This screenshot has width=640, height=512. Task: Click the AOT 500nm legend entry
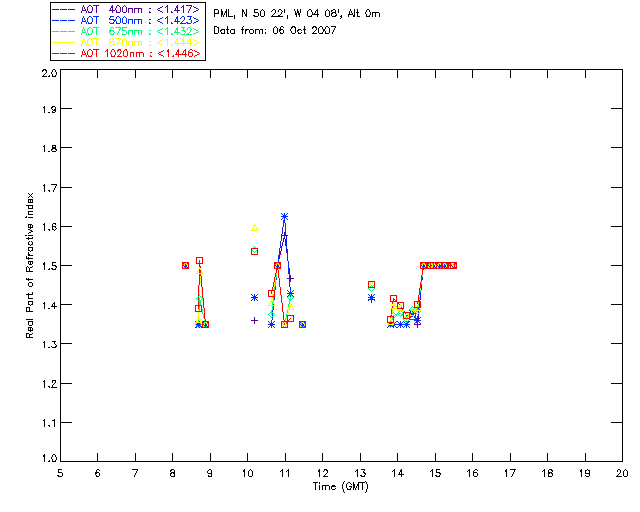[126, 20]
